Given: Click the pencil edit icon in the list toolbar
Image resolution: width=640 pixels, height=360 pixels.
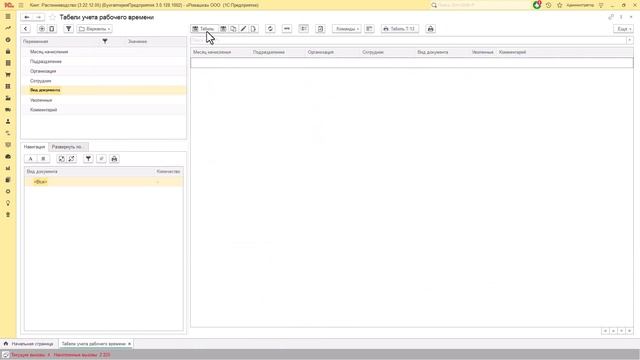Looking at the screenshot, I should click(x=243, y=29).
